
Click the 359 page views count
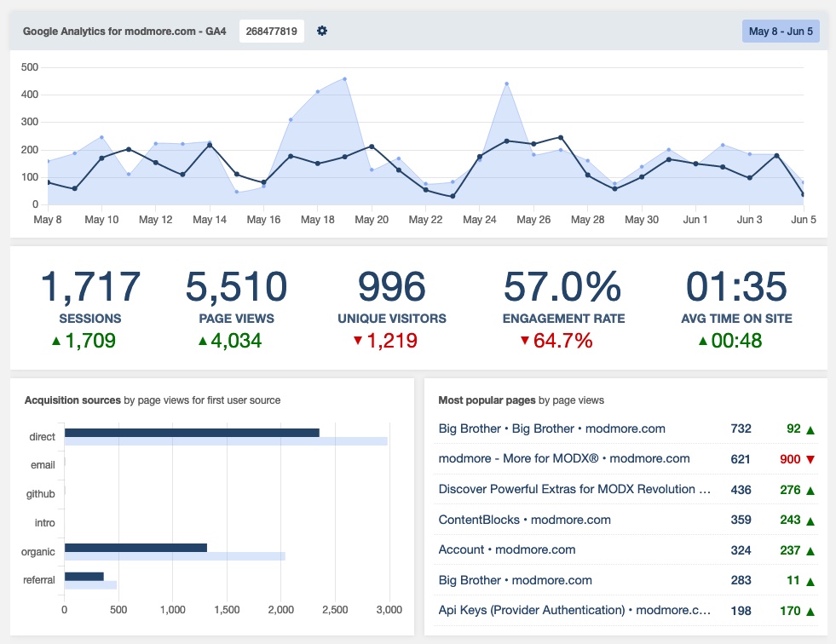click(741, 520)
